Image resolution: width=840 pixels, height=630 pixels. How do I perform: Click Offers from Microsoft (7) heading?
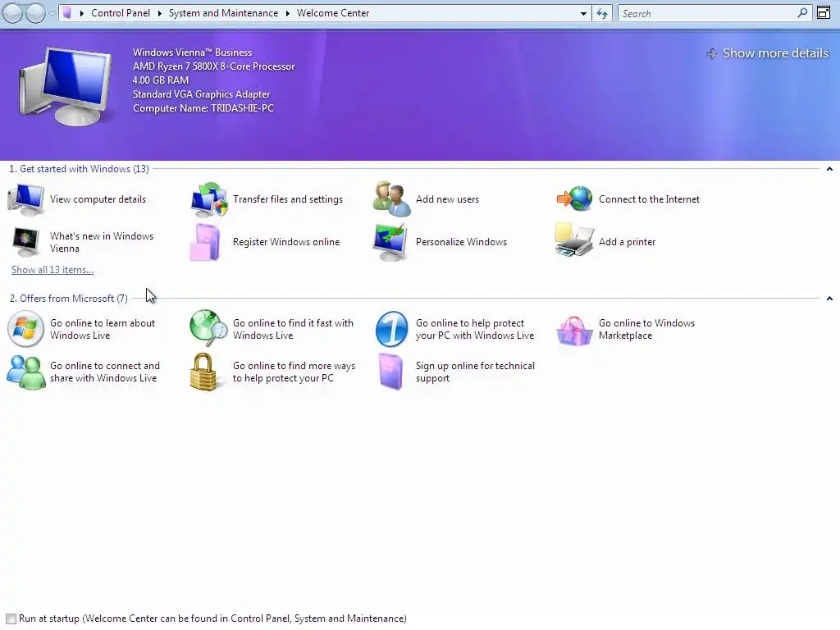coord(69,299)
